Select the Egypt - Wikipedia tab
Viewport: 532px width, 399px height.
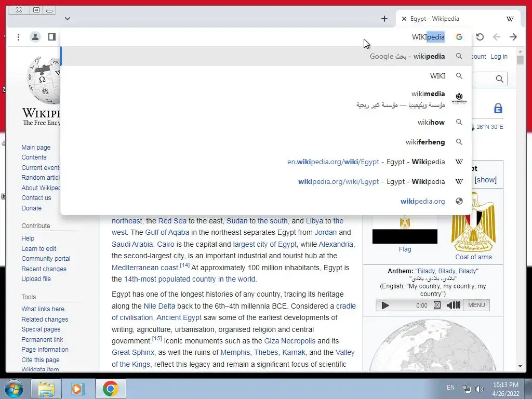click(458, 19)
